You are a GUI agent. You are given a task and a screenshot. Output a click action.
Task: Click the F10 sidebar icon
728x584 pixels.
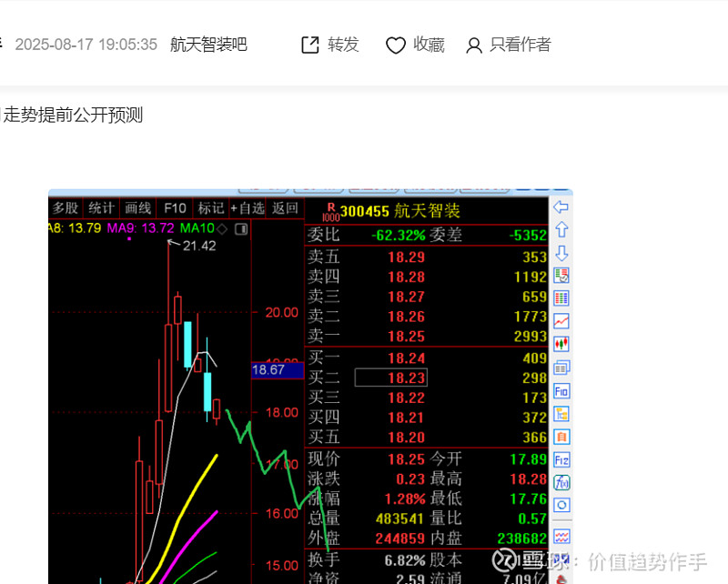(x=561, y=391)
